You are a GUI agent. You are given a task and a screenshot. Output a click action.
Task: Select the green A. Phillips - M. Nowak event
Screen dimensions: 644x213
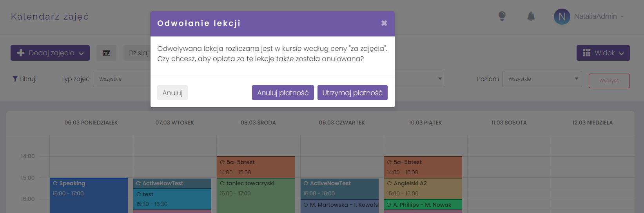point(423,205)
